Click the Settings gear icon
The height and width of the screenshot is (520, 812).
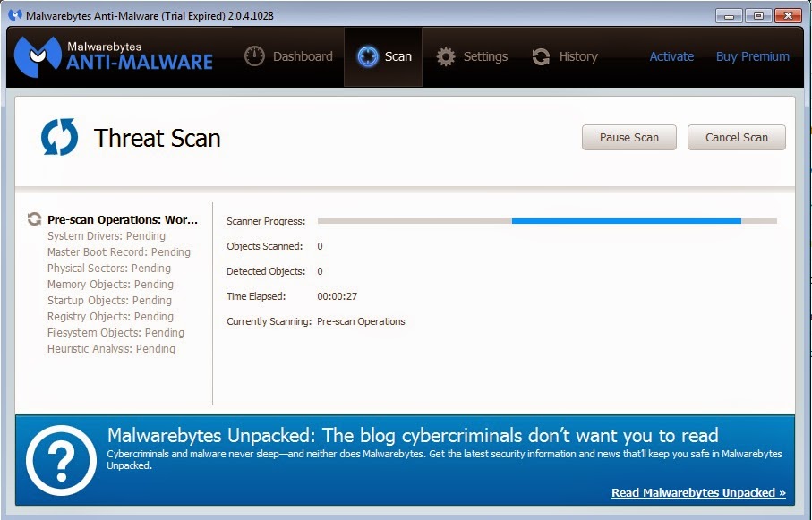tap(445, 56)
